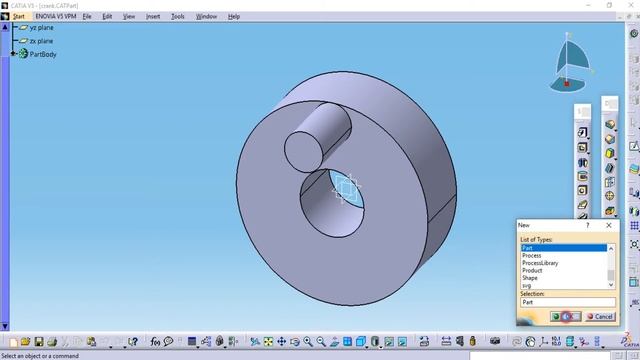This screenshot has width=640, height=360.
Task: Click the Fit All In icon
Action: [x=268, y=342]
